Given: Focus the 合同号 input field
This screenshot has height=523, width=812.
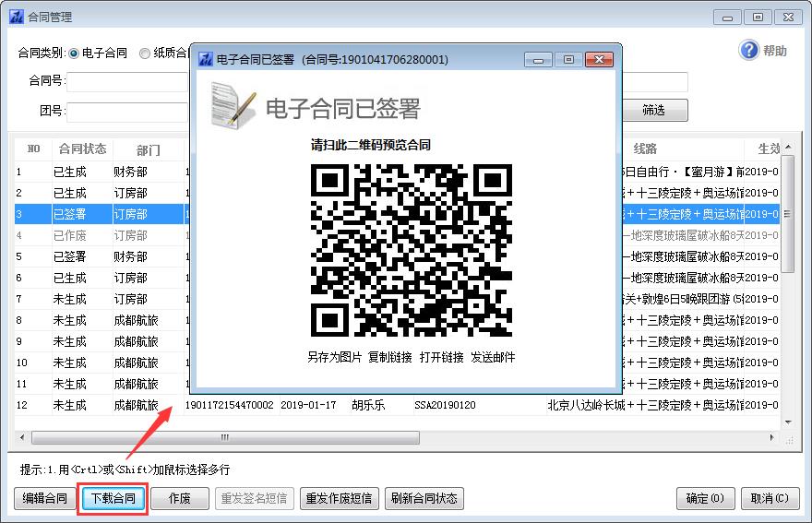Looking at the screenshot, I should click(127, 82).
